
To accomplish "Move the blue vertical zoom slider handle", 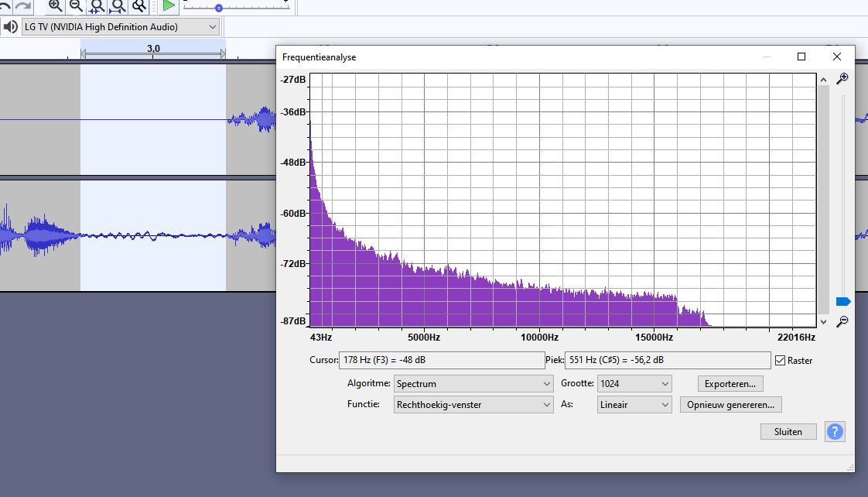I will tap(843, 301).
